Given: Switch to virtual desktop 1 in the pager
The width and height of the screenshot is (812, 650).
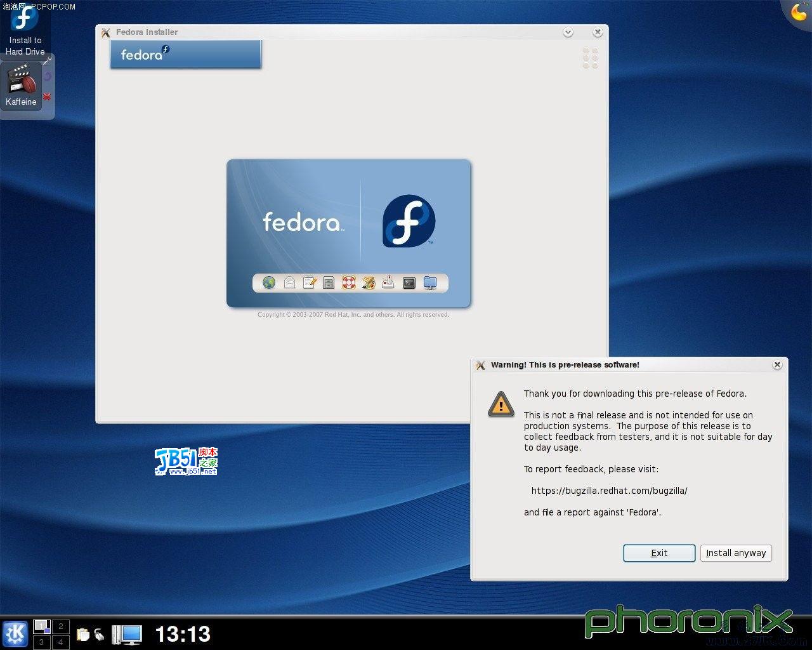Looking at the screenshot, I should (x=42, y=627).
